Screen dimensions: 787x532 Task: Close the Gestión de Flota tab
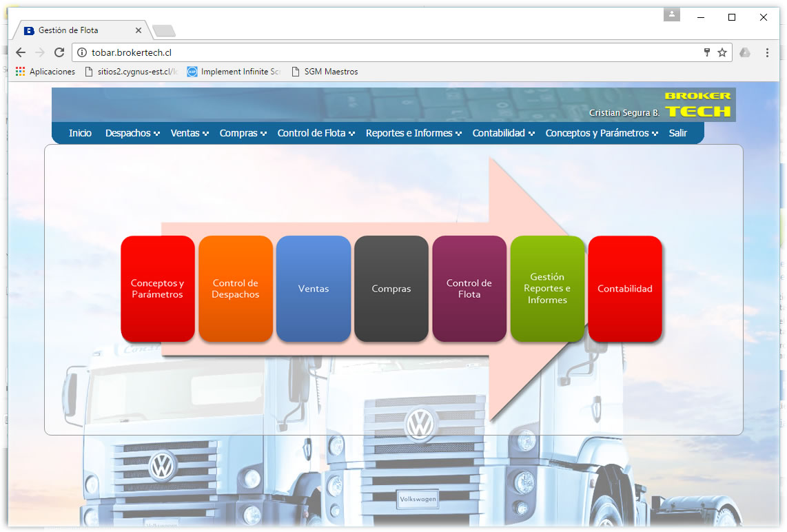[139, 30]
